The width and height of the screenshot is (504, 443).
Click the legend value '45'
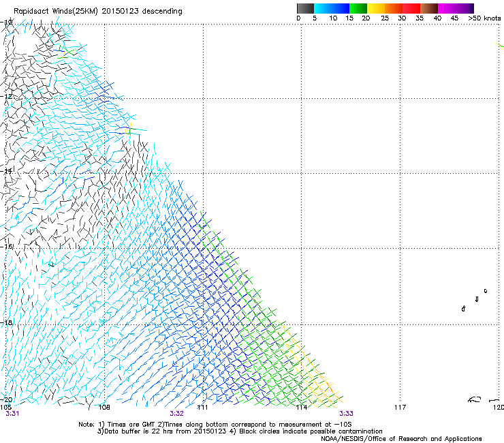point(454,18)
